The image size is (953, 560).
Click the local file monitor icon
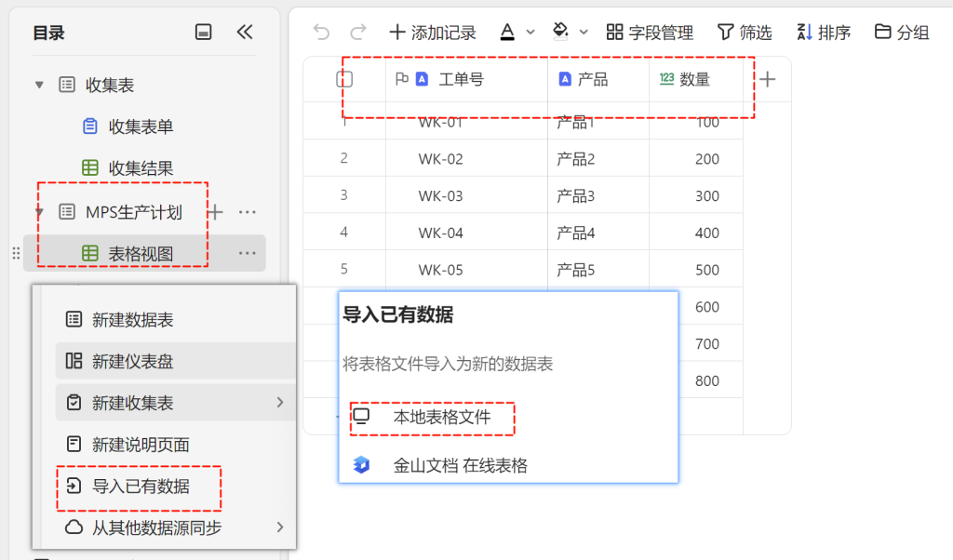(x=362, y=416)
